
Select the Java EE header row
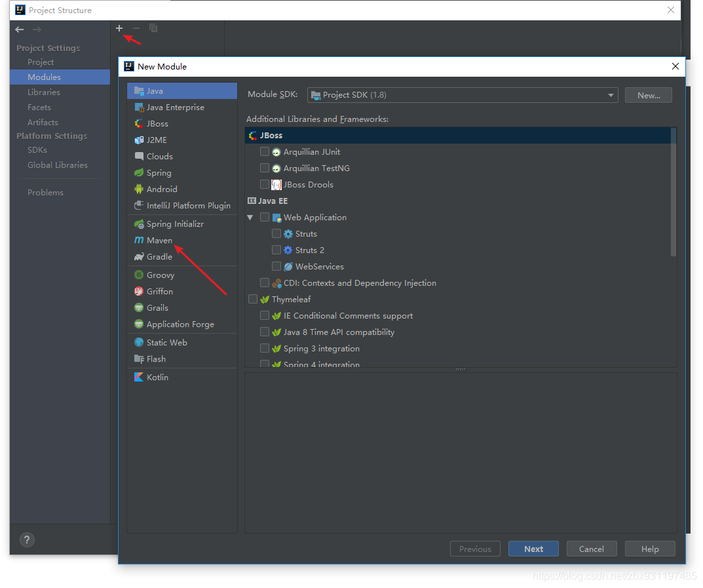pos(457,201)
